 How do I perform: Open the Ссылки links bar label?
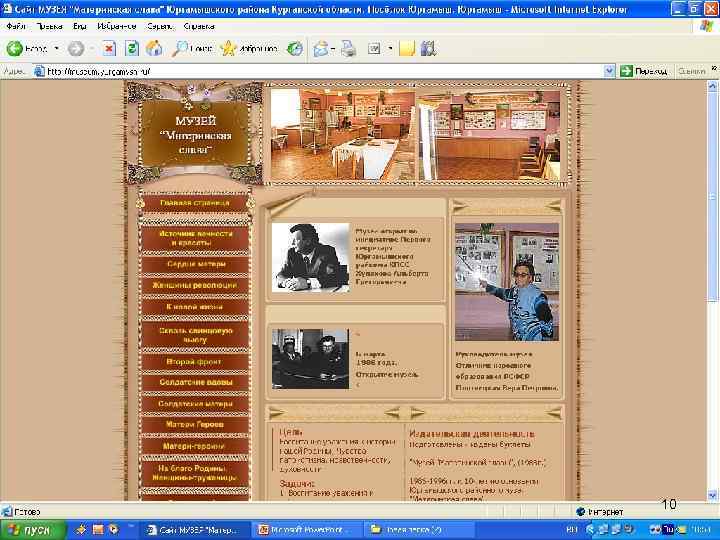[x=692, y=71]
